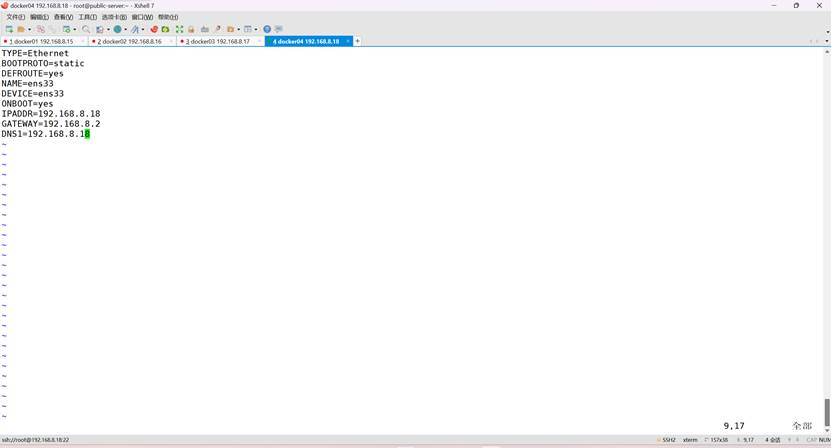This screenshot has height=448, width=831.
Task: Click the 4 会话 status bar entry
Action: pos(773,440)
